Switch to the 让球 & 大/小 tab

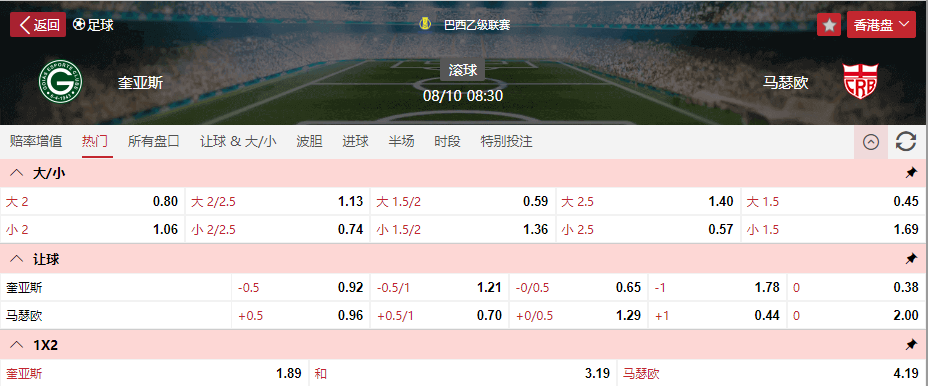coord(238,141)
